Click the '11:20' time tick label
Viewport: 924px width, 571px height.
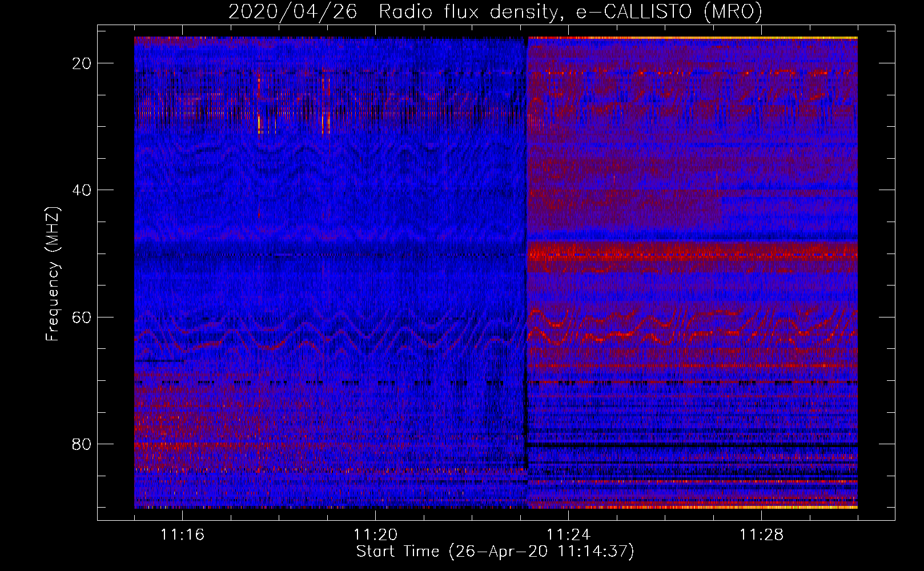(375, 535)
